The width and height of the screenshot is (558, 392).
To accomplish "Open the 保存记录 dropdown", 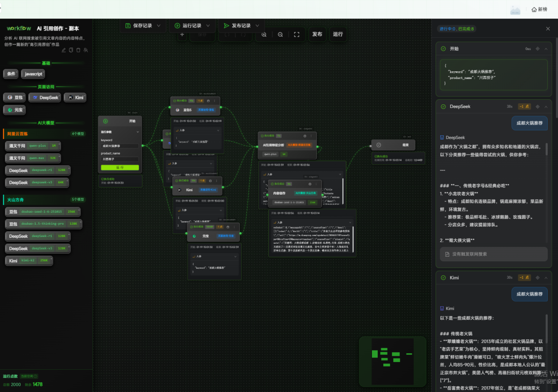I will coord(143,25).
